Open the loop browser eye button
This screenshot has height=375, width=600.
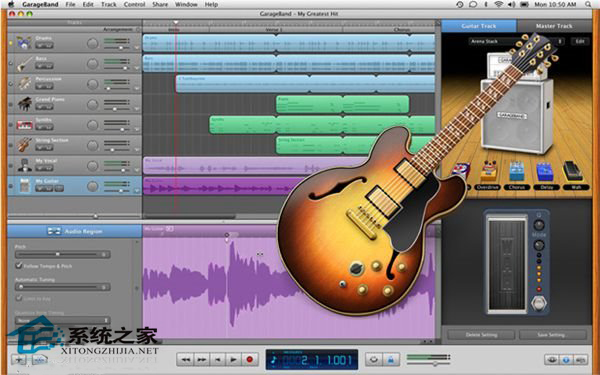[x=551, y=360]
